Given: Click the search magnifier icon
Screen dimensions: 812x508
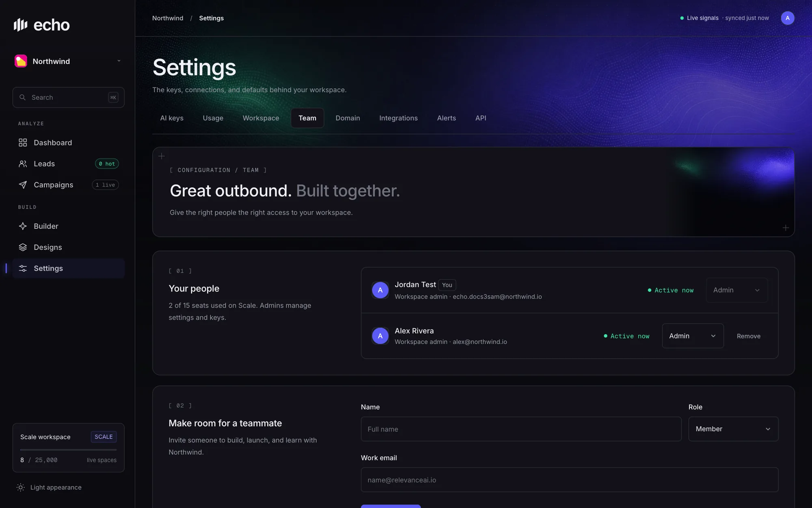Looking at the screenshot, I should (23, 98).
